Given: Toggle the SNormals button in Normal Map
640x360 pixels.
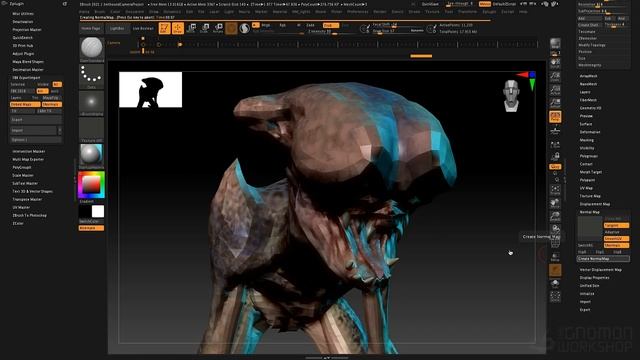Looking at the screenshot, I should tap(616, 245).
